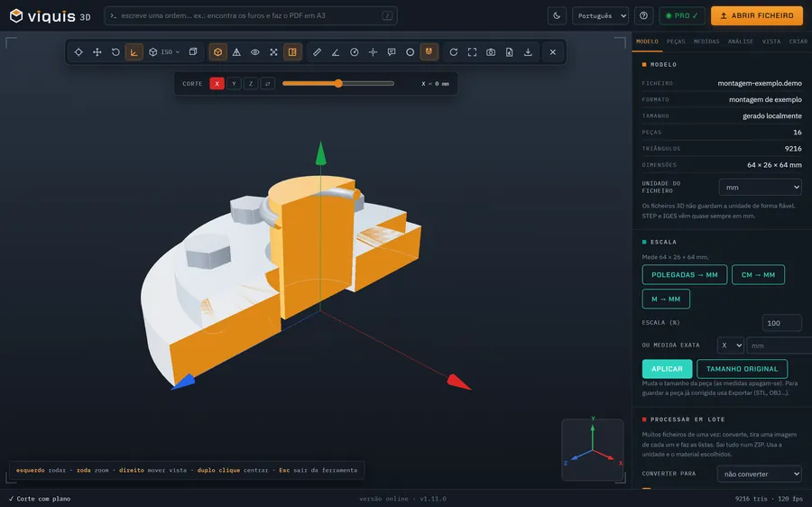Click the Aplicar button
812x507 pixels.
(x=667, y=369)
